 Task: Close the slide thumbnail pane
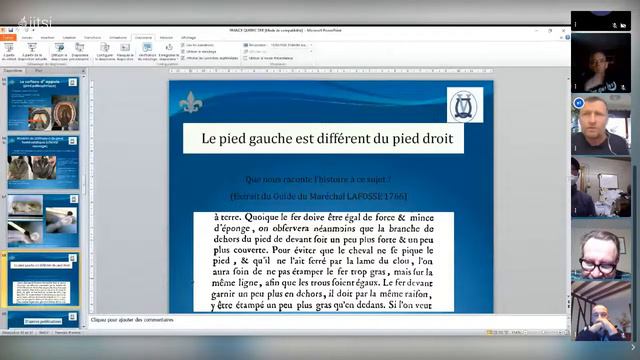point(83,71)
